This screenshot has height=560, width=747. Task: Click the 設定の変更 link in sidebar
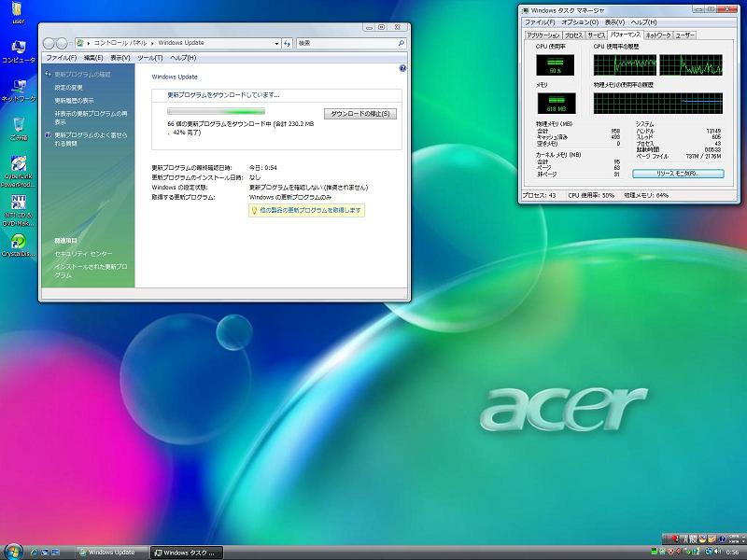point(68,87)
